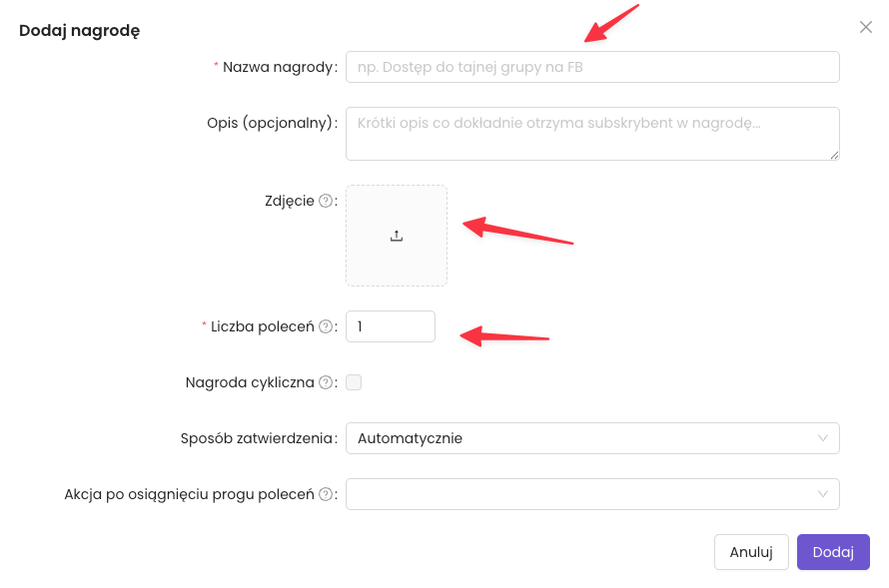This screenshot has width=889, height=588.
Task: Click the Nazwa nagrody field label
Action: click(277, 67)
